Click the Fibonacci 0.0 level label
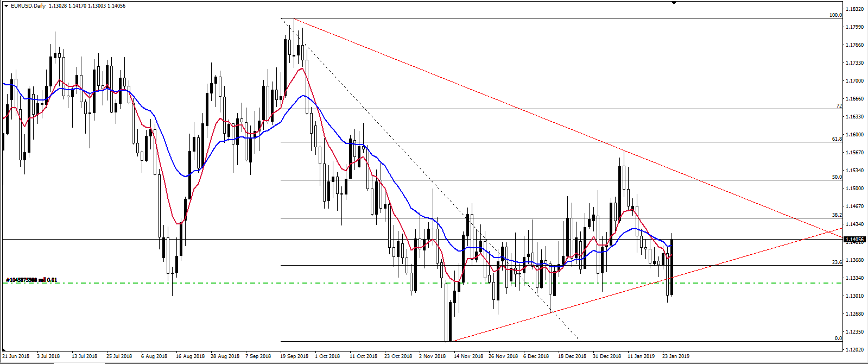868x364 pixels. 838,338
